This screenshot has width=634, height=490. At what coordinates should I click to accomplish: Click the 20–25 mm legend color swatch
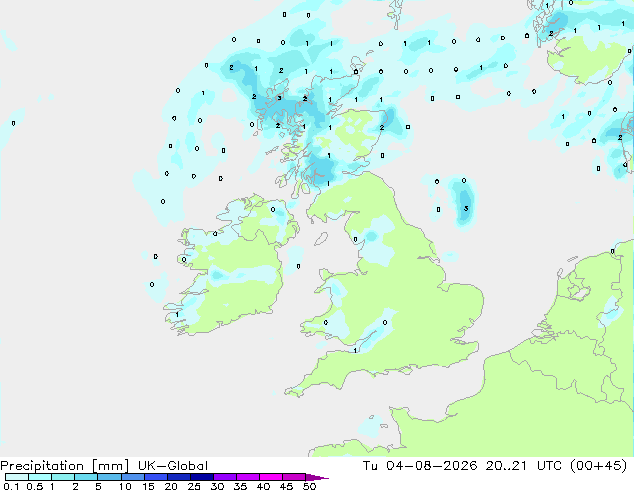(x=179, y=477)
